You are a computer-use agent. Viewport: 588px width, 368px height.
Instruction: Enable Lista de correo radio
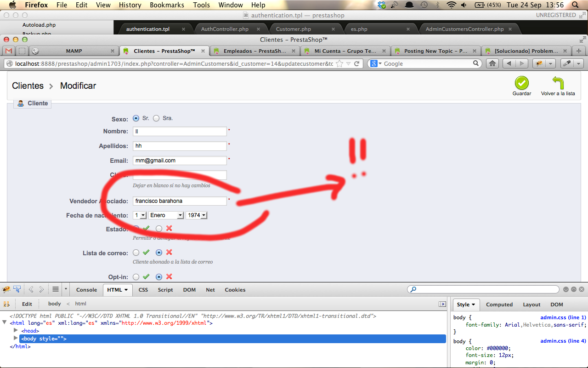136,253
